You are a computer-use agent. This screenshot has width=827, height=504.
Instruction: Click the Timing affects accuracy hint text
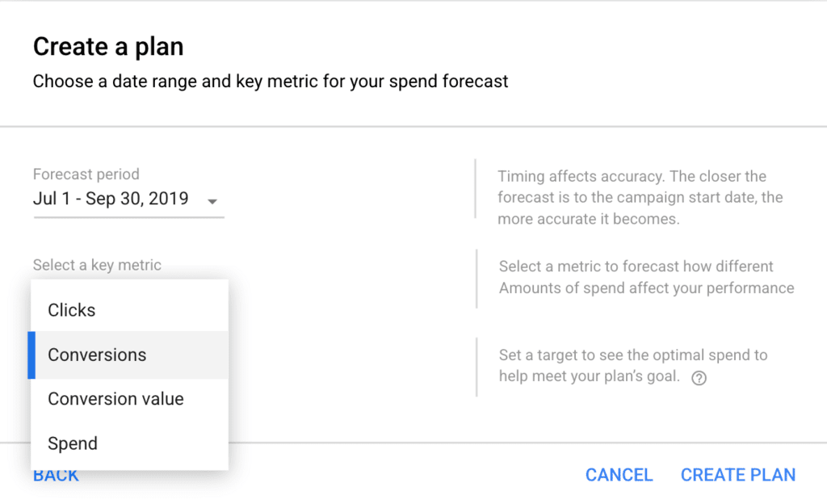(x=640, y=197)
